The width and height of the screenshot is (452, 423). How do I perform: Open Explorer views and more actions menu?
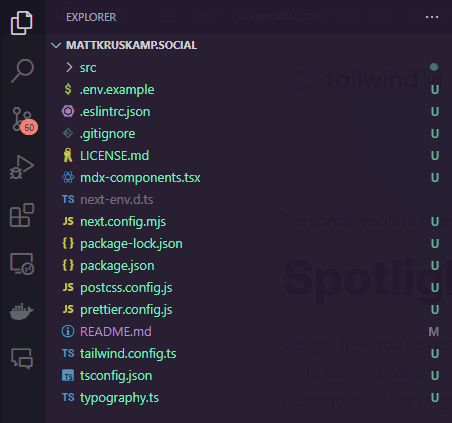[x=432, y=17]
